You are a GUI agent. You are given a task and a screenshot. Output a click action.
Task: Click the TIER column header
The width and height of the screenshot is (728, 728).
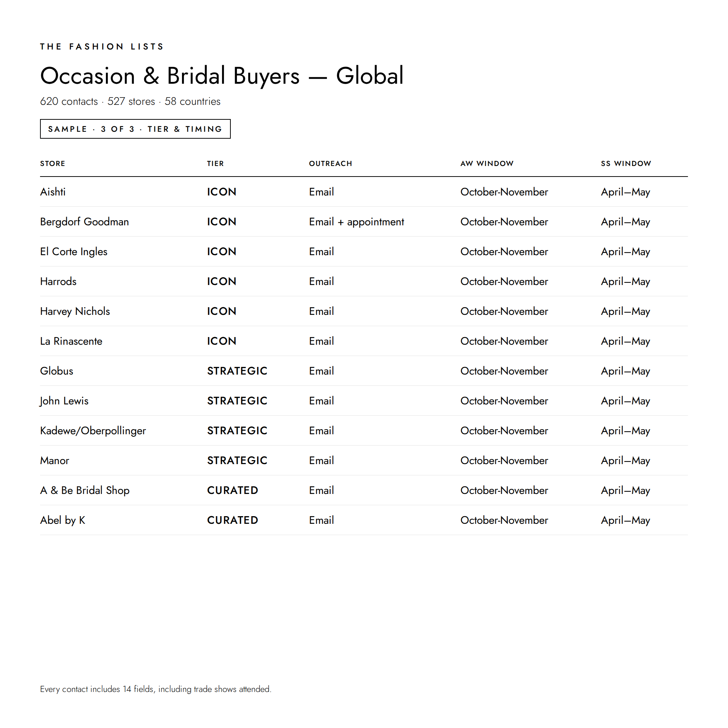click(215, 163)
